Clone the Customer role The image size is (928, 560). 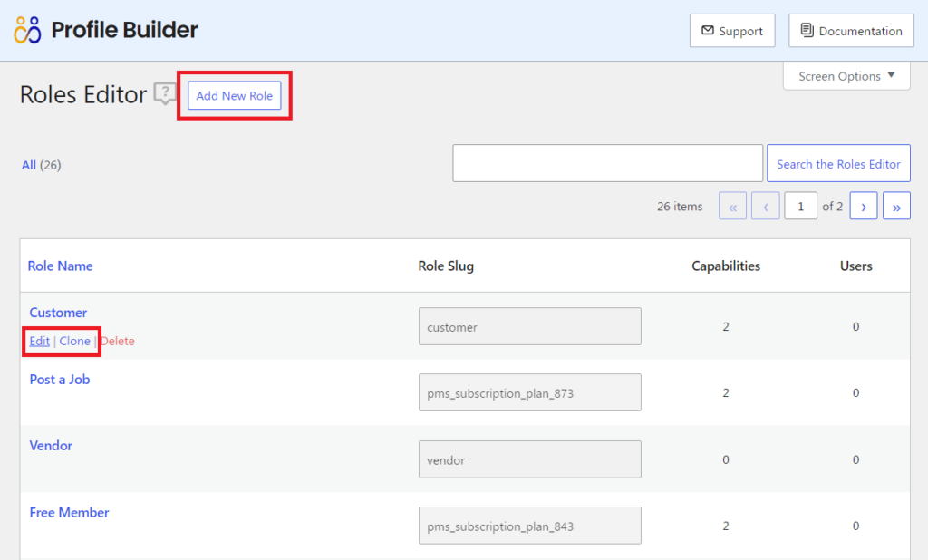pyautogui.click(x=74, y=341)
